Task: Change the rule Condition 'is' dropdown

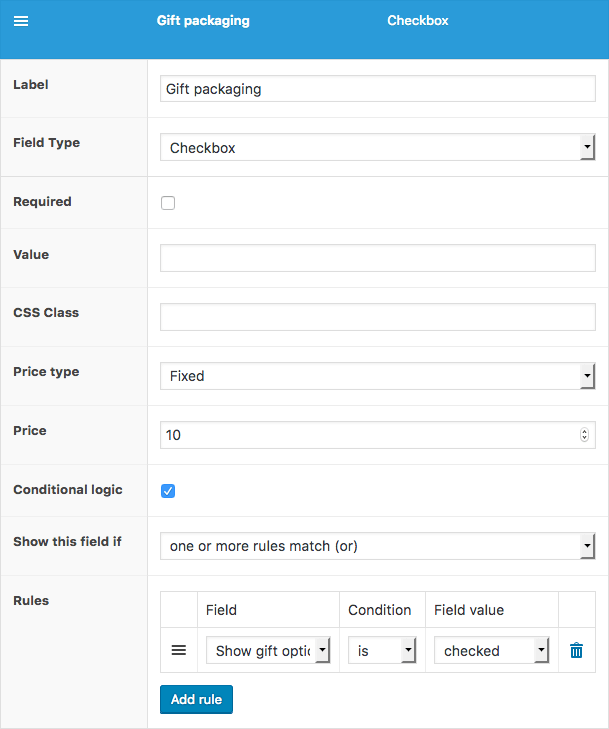Action: click(x=382, y=650)
